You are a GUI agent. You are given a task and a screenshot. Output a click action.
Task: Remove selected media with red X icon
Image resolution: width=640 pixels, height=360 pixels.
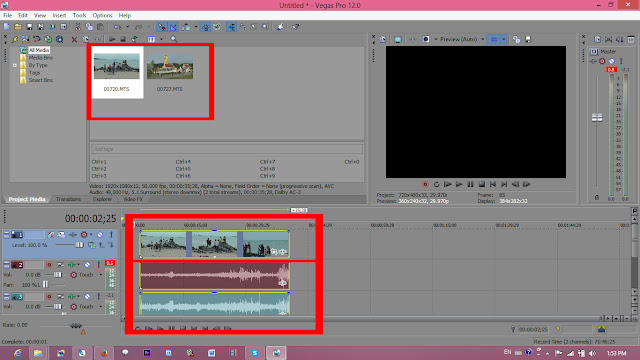coord(74,40)
